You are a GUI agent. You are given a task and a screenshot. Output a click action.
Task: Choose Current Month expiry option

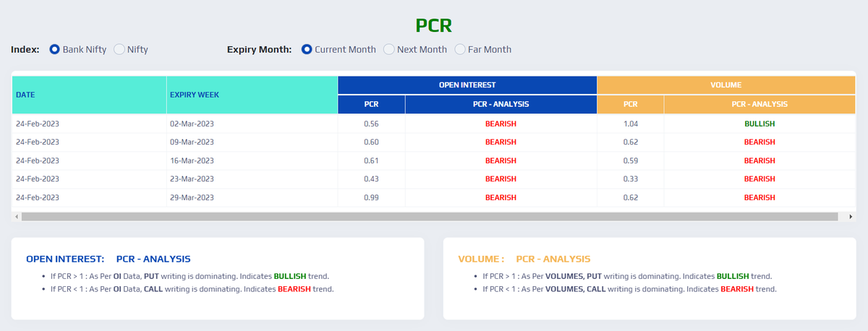tap(307, 50)
